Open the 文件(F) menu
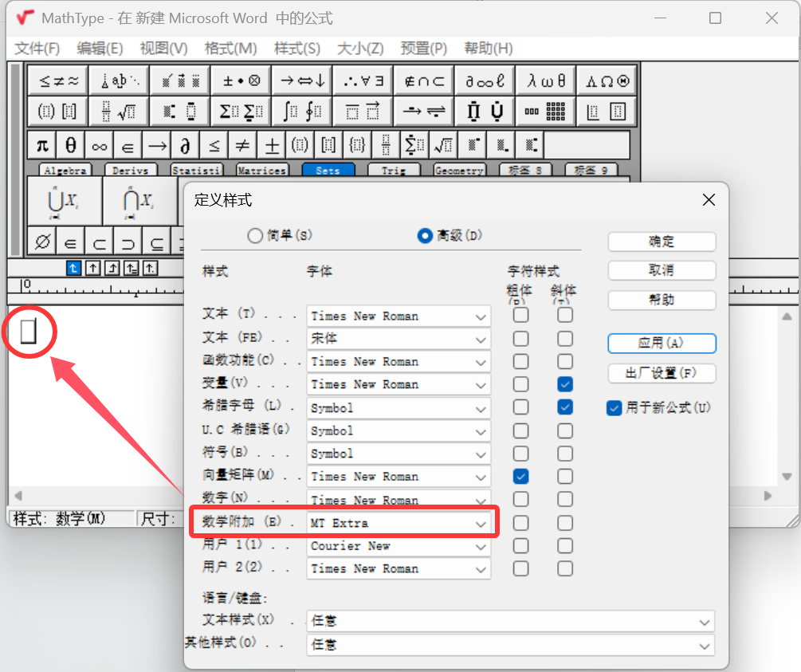 (37, 49)
